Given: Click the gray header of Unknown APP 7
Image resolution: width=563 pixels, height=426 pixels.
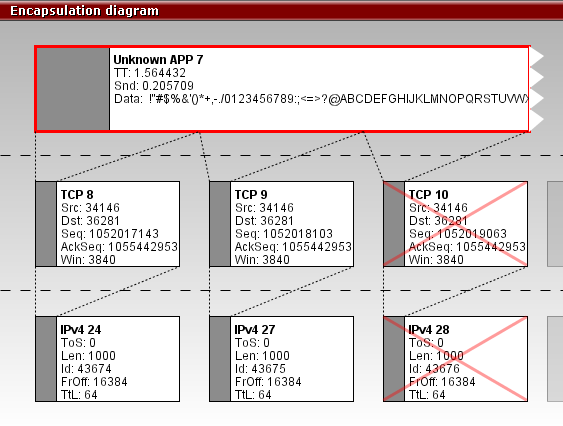Looking at the screenshot, I should [73, 89].
